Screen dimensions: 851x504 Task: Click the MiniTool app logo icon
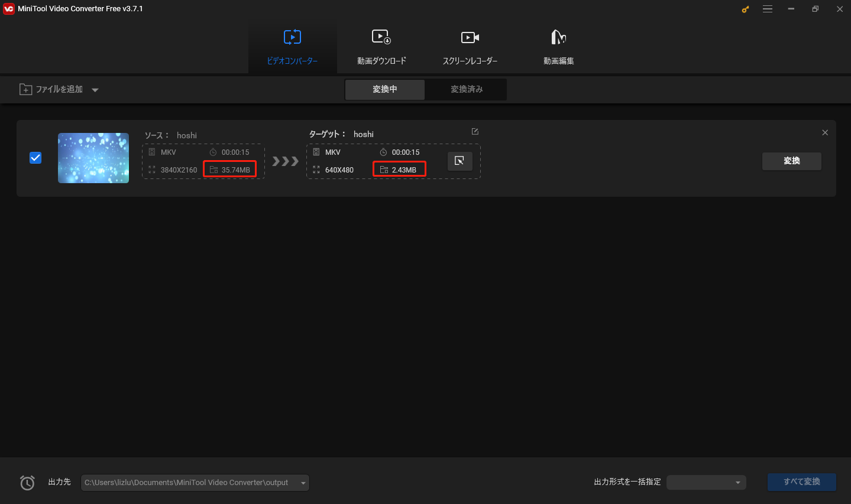[x=9, y=9]
